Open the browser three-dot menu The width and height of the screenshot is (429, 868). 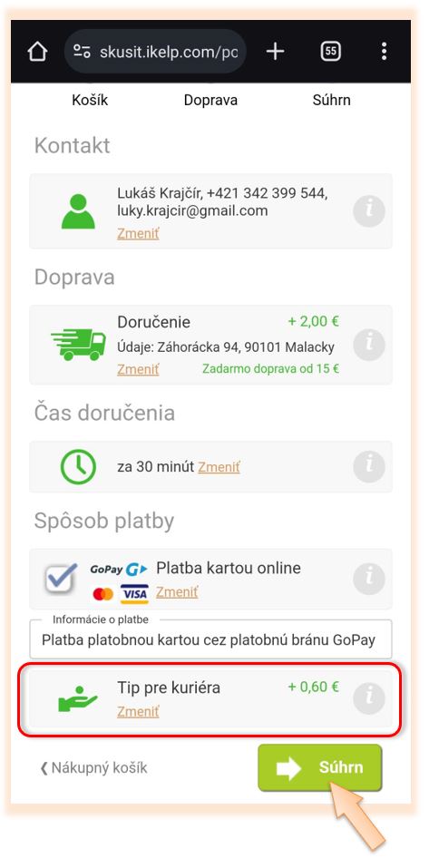pos(384,52)
